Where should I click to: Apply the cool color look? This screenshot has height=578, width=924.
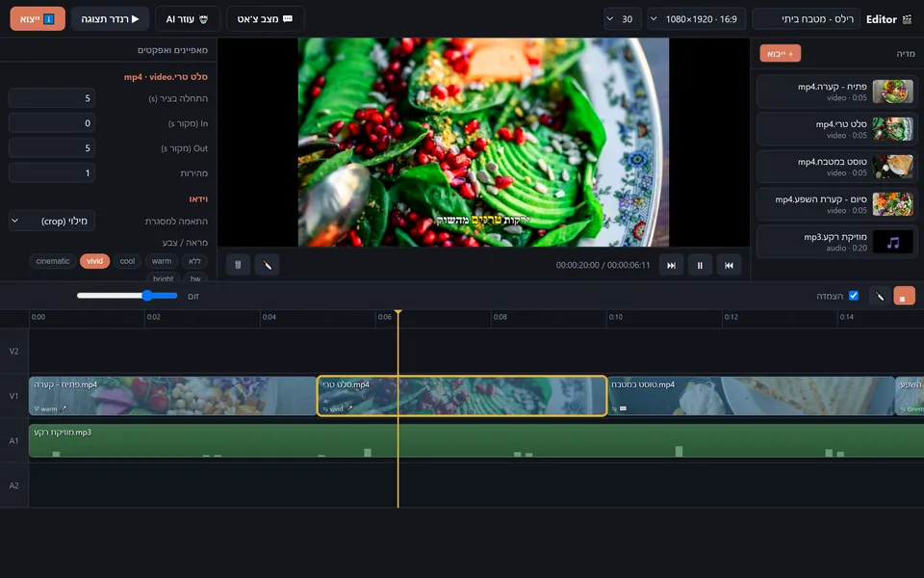click(x=127, y=261)
